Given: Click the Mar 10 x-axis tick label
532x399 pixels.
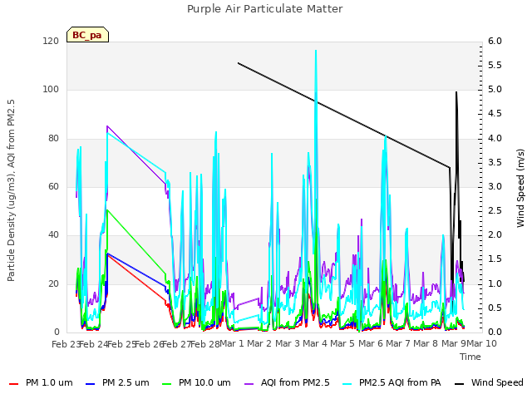Looking at the screenshot, I should tap(481, 343).
